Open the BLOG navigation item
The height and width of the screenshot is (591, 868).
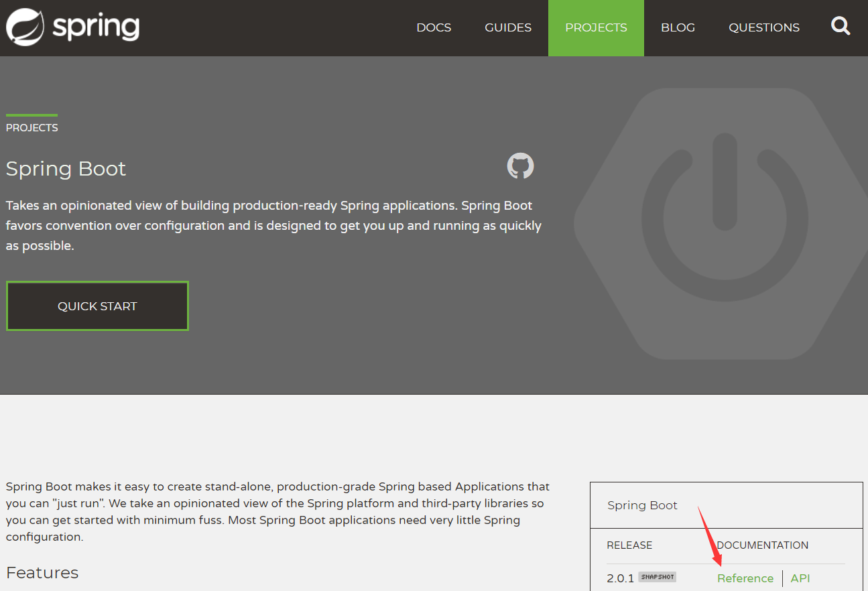pyautogui.click(x=678, y=27)
